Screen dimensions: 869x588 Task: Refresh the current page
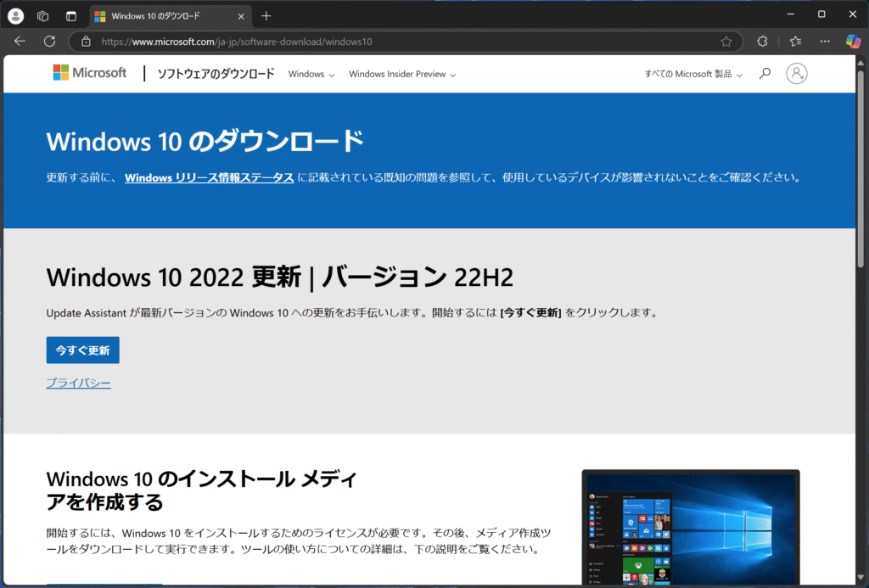(50, 41)
